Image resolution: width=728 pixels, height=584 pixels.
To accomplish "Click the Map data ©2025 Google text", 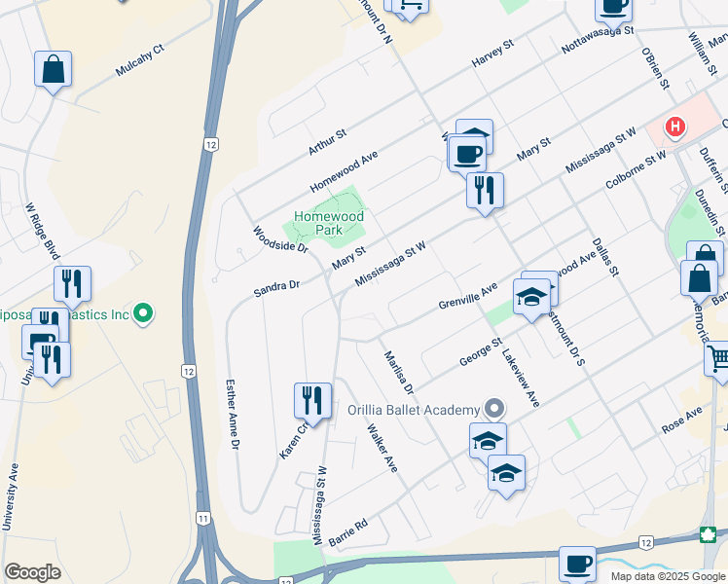I will tap(668, 577).
